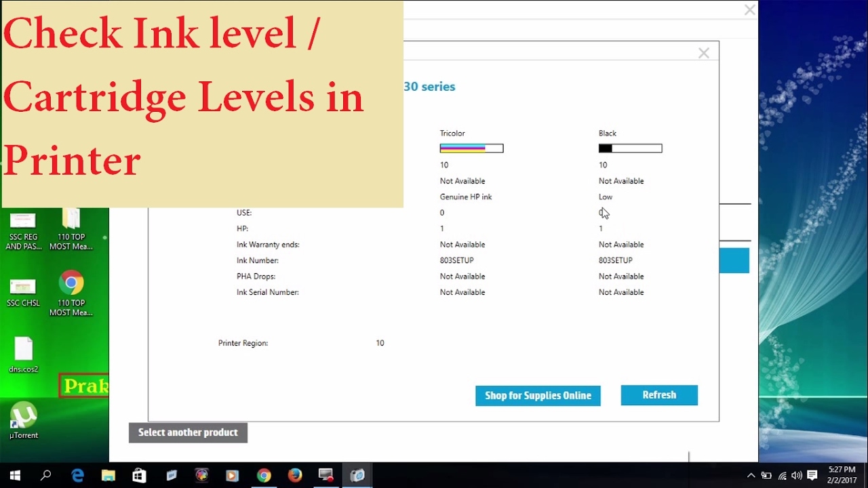This screenshot has width=868, height=488.
Task: Click Tricolor USE value '0'
Action: click(x=442, y=213)
